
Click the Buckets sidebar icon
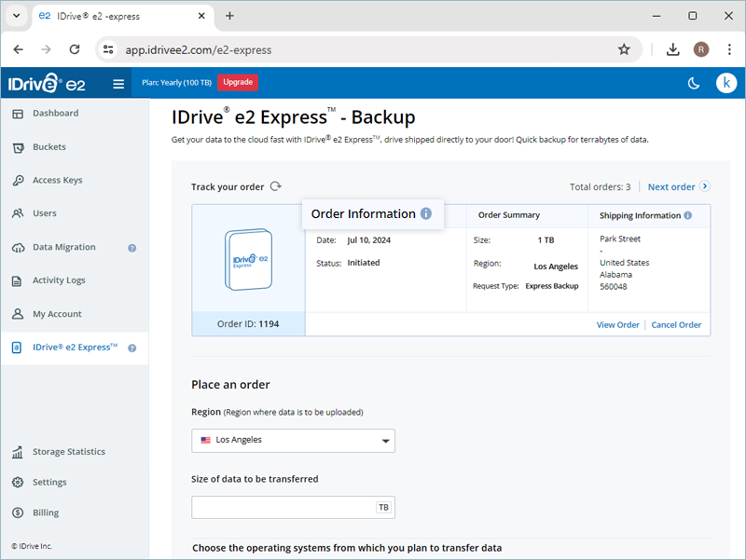tap(18, 148)
